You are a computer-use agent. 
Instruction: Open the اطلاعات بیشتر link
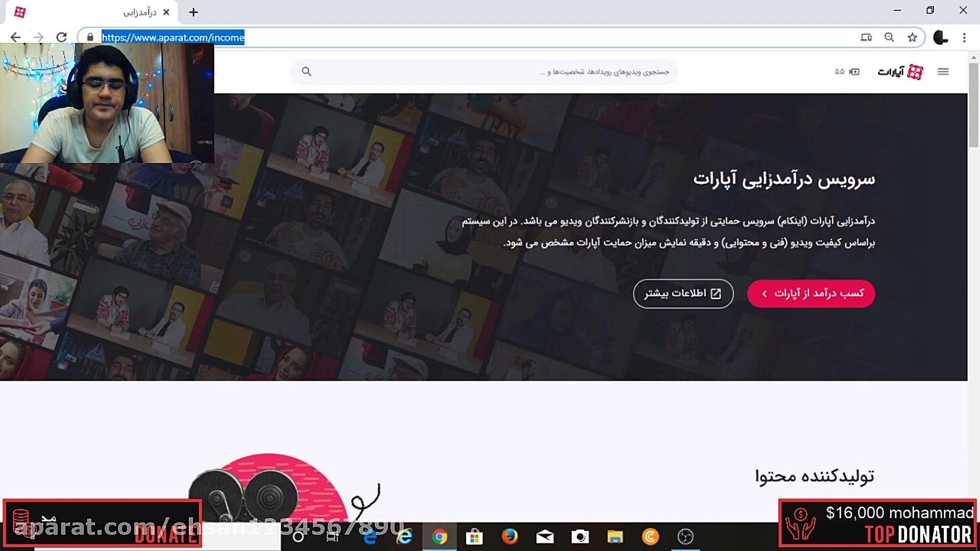pyautogui.click(x=683, y=293)
